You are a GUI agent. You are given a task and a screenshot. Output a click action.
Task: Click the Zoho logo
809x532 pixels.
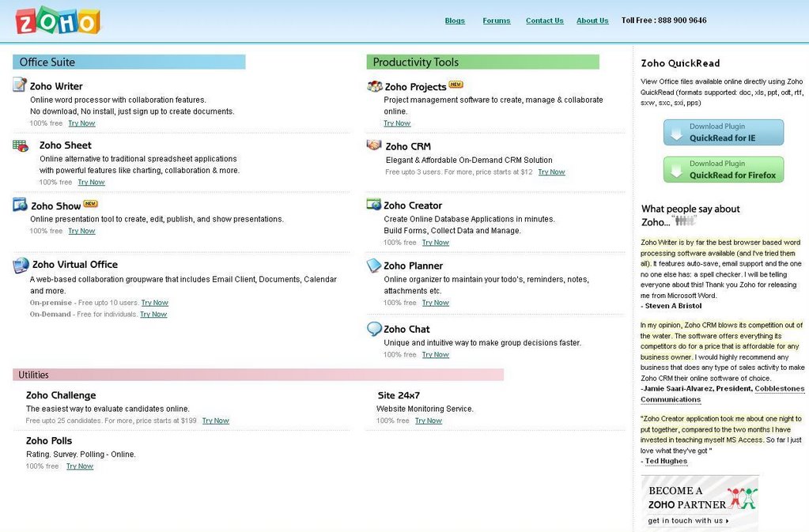click(58, 21)
